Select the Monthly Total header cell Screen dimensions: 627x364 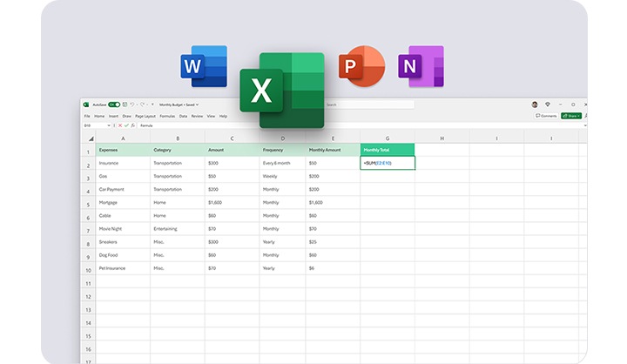click(388, 150)
